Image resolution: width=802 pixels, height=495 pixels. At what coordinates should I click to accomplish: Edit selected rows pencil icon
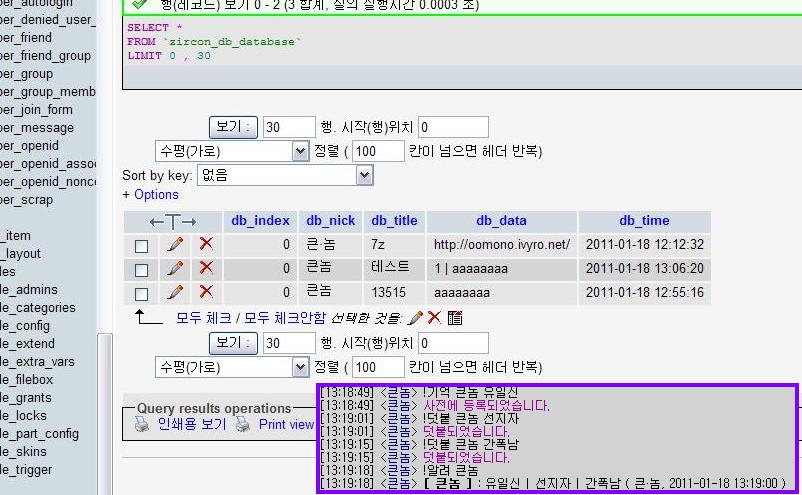coord(415,318)
